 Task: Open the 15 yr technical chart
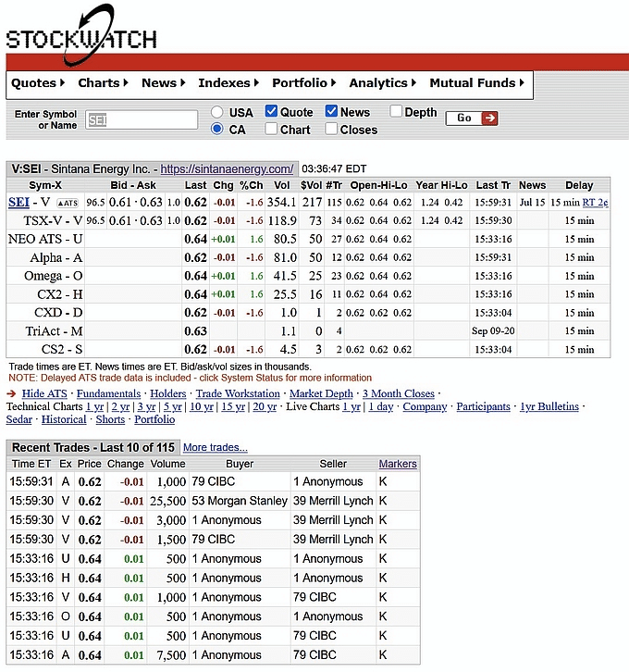pyautogui.click(x=233, y=406)
